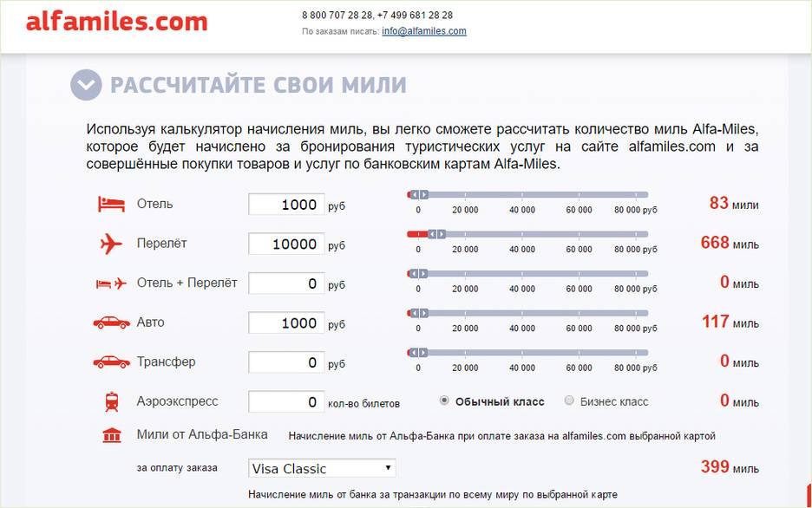Click the info@alfamiles.com email link
Viewport: 812px width, 508px height.
[423, 31]
